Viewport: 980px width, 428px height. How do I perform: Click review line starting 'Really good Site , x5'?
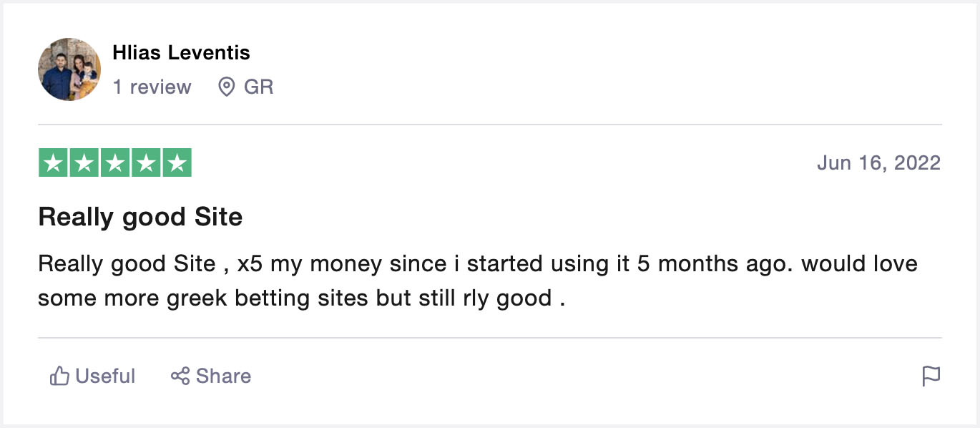[x=478, y=264]
